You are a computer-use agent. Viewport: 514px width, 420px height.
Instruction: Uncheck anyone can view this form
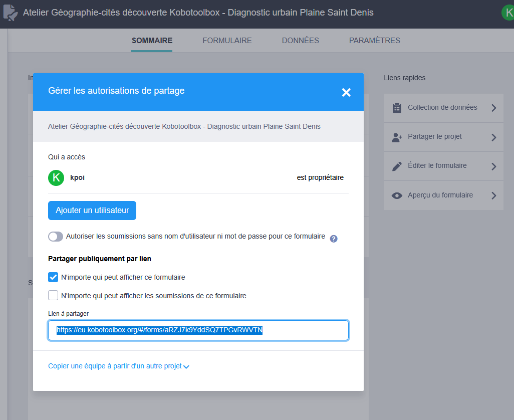[53, 277]
